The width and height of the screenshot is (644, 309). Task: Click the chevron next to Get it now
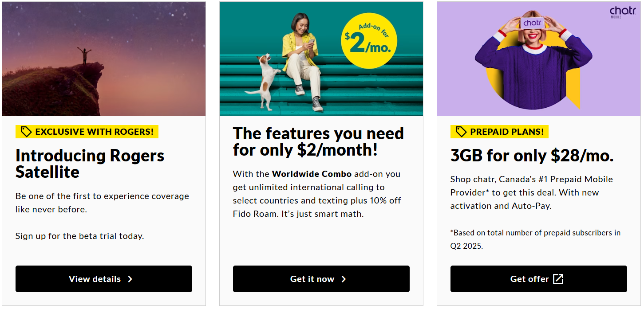344,279
